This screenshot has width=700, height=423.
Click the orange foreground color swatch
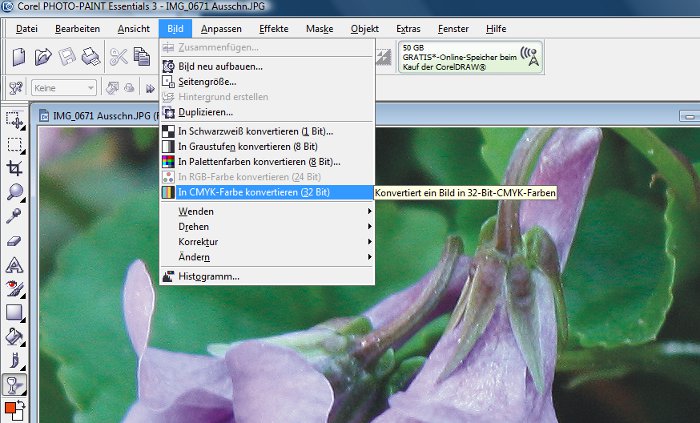9,407
